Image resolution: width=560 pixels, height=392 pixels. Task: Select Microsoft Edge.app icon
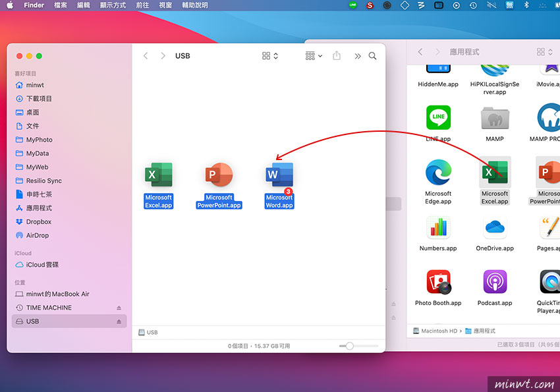438,172
